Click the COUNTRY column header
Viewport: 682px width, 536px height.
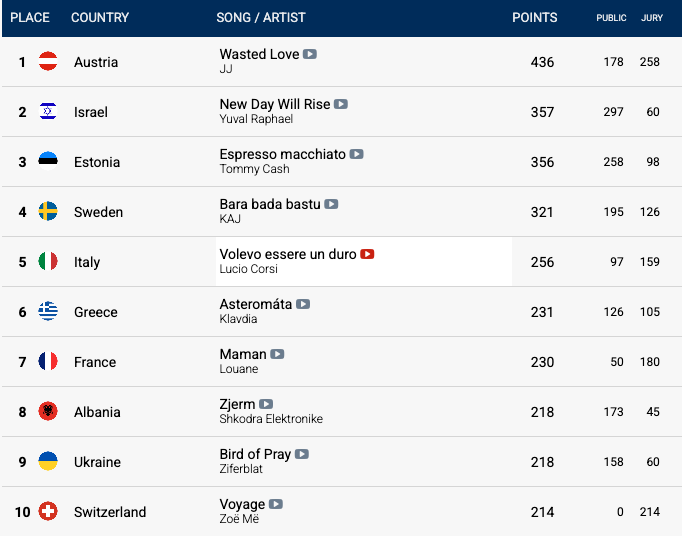coord(100,18)
